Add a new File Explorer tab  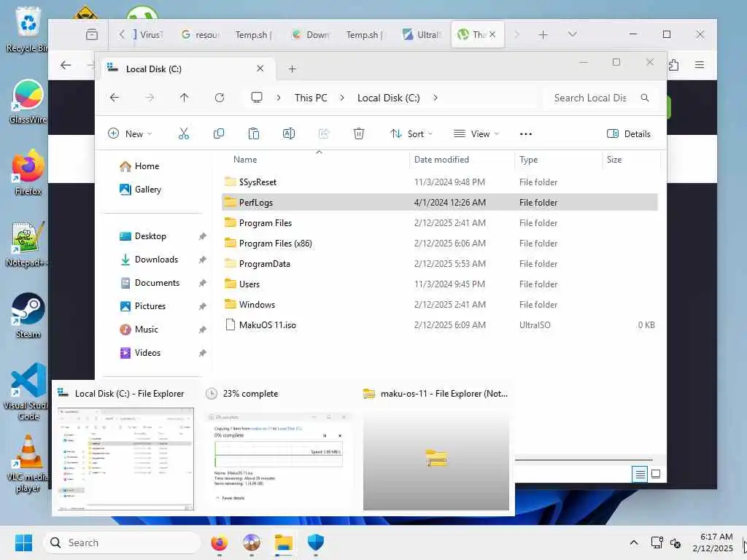click(x=292, y=69)
